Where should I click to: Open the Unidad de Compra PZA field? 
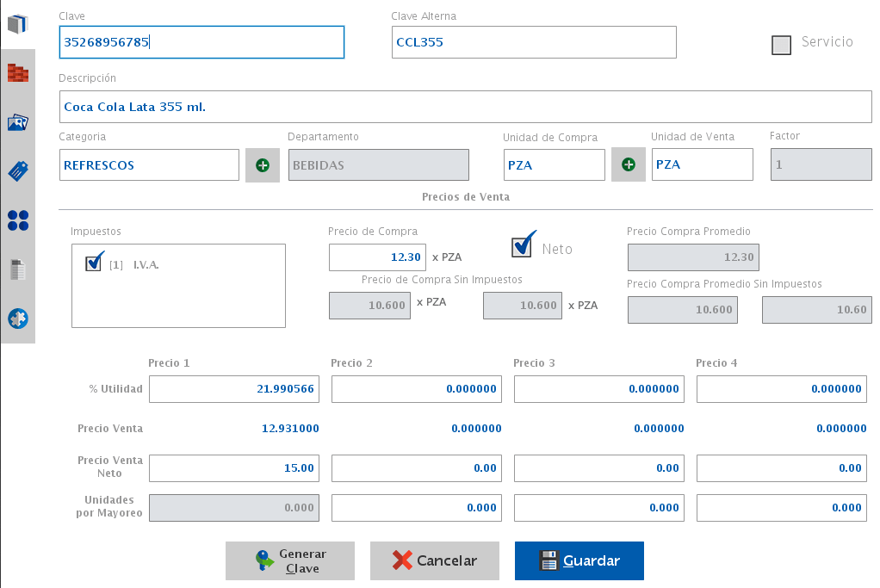554,165
